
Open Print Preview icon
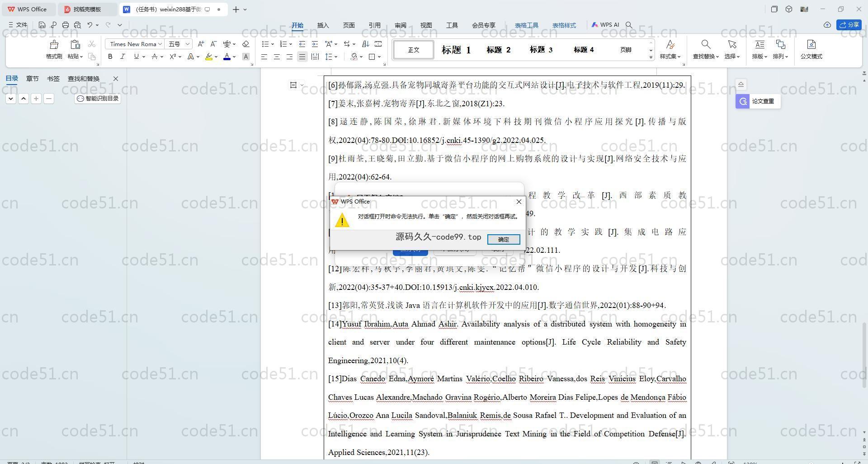click(x=77, y=25)
